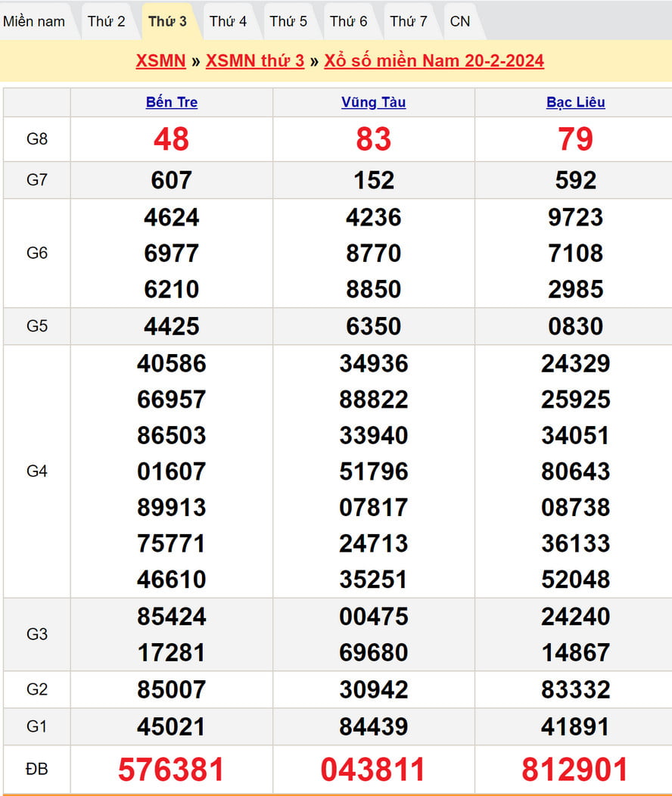Select the Thứ 3 tab
This screenshot has height=796, width=672.
pyautogui.click(x=167, y=21)
